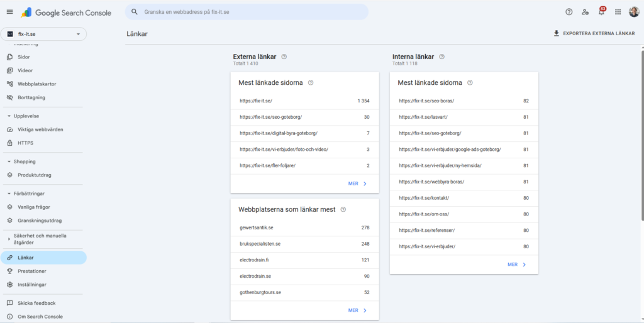Expand Säkerhet och manuella åtgärder section
This screenshot has height=323, width=644.
pyautogui.click(x=9, y=239)
